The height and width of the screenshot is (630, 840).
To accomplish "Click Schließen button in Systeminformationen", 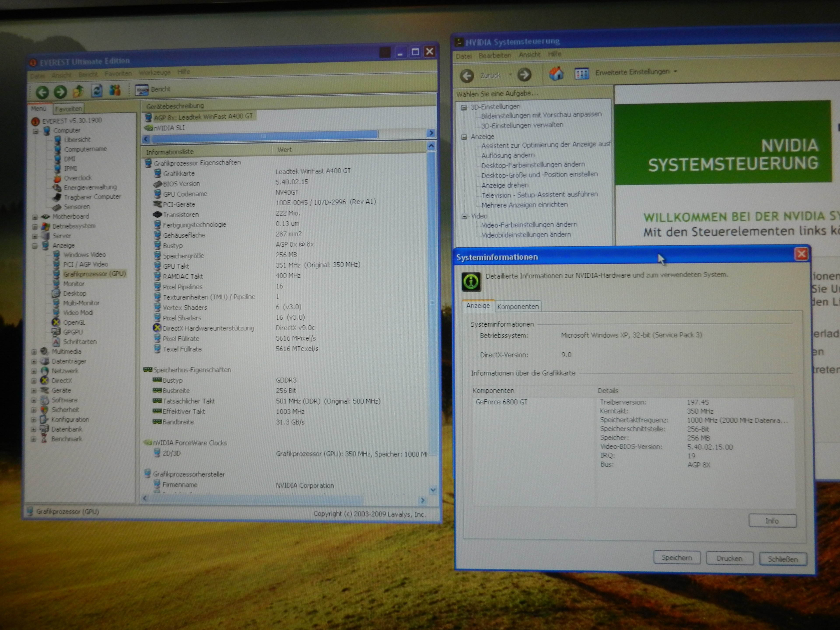I will (783, 559).
